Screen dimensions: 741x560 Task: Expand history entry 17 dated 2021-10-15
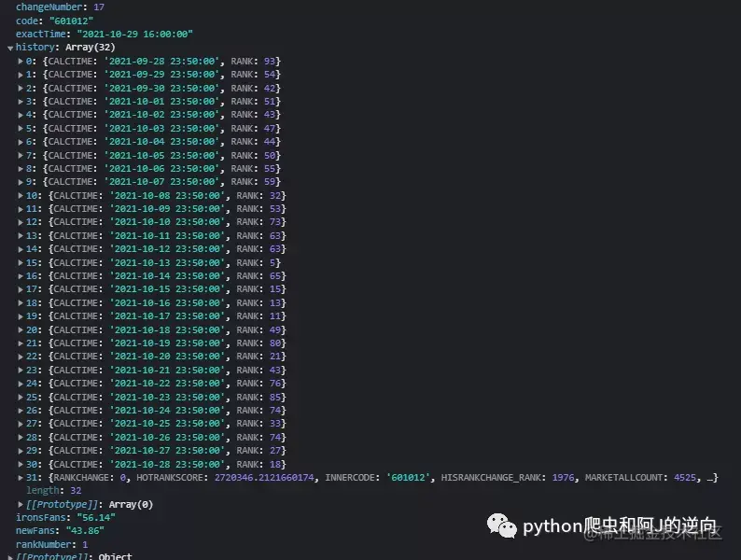click(x=21, y=289)
